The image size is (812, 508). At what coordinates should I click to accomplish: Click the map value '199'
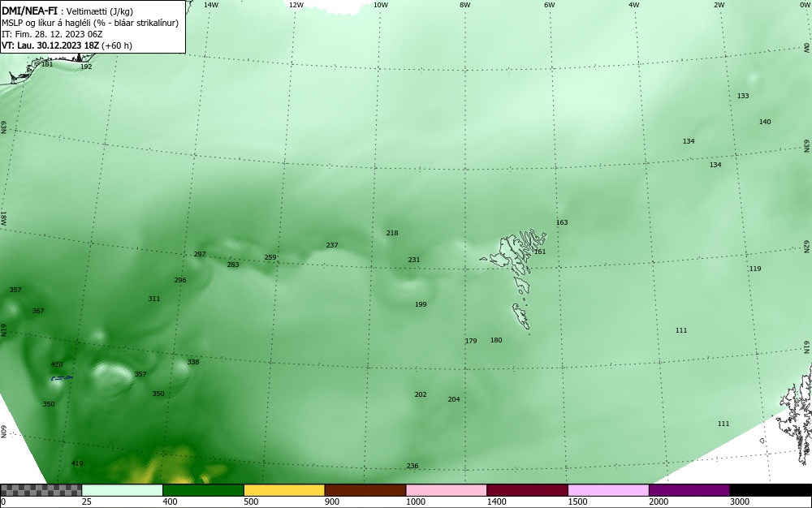(421, 304)
